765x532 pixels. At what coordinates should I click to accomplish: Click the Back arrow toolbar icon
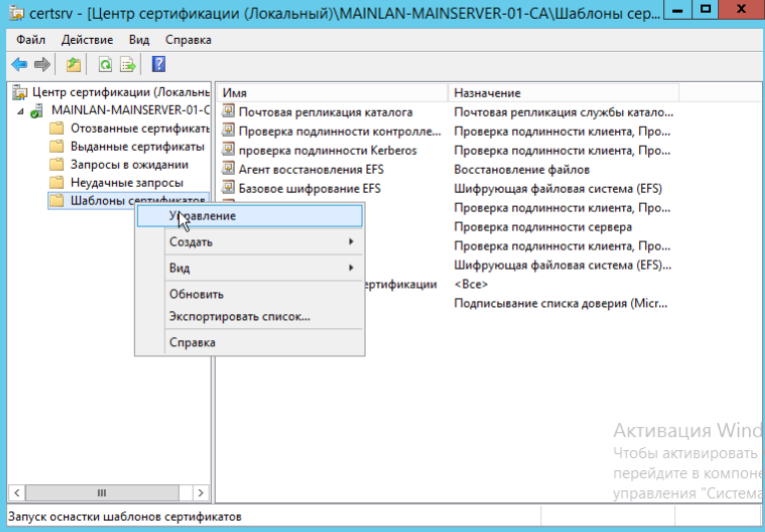19,65
